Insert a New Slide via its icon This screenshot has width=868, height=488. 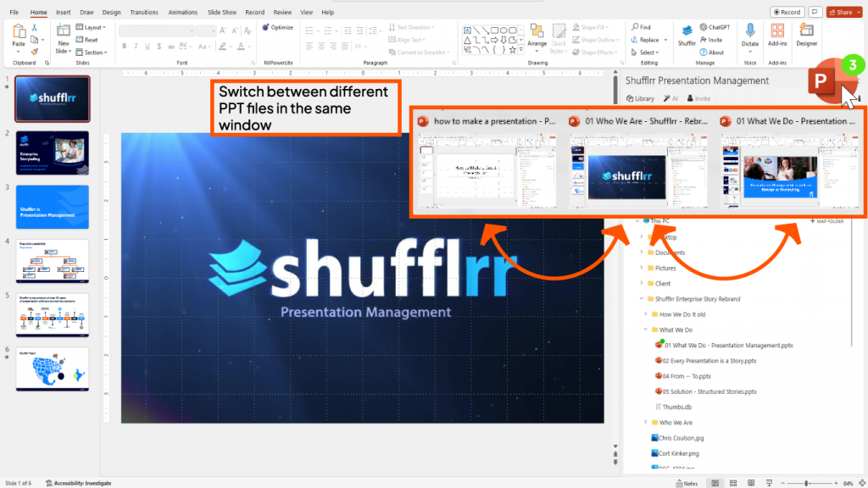63,31
